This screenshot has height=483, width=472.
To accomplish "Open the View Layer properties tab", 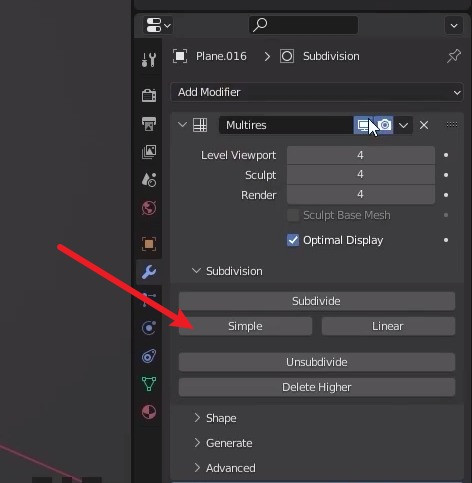I will point(149,152).
